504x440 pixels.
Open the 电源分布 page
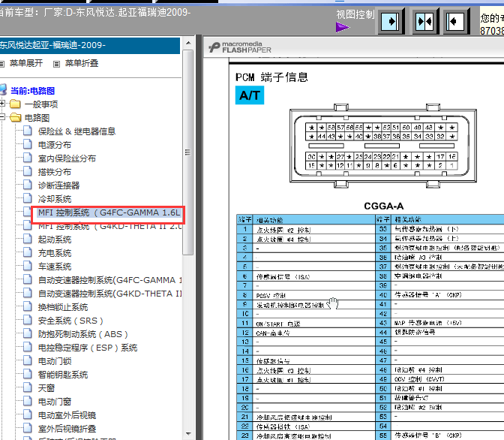pos(54,145)
